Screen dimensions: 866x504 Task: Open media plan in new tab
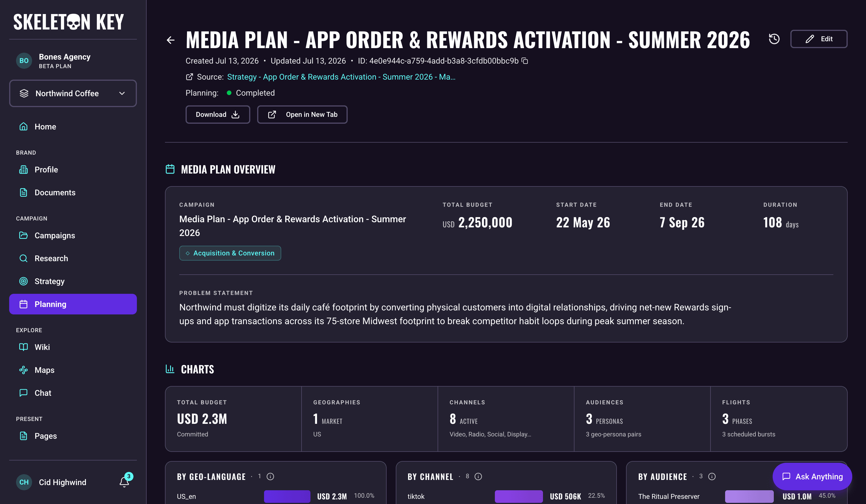pos(302,115)
